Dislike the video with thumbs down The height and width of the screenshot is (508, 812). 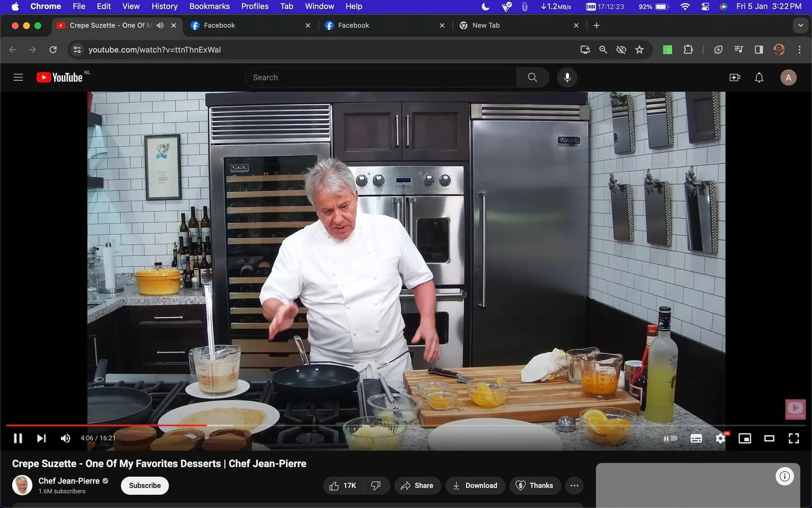coord(376,485)
